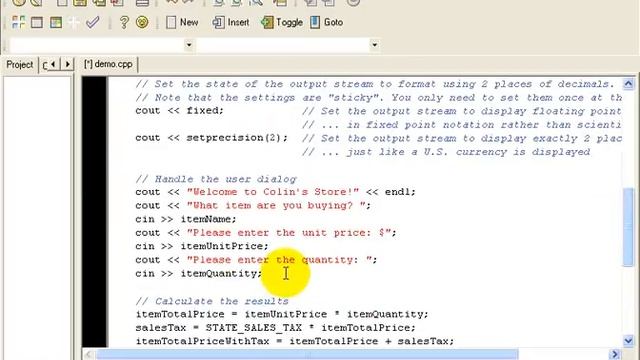Click the Debug checkmark icon
This screenshot has width=640, height=360.
(93, 22)
